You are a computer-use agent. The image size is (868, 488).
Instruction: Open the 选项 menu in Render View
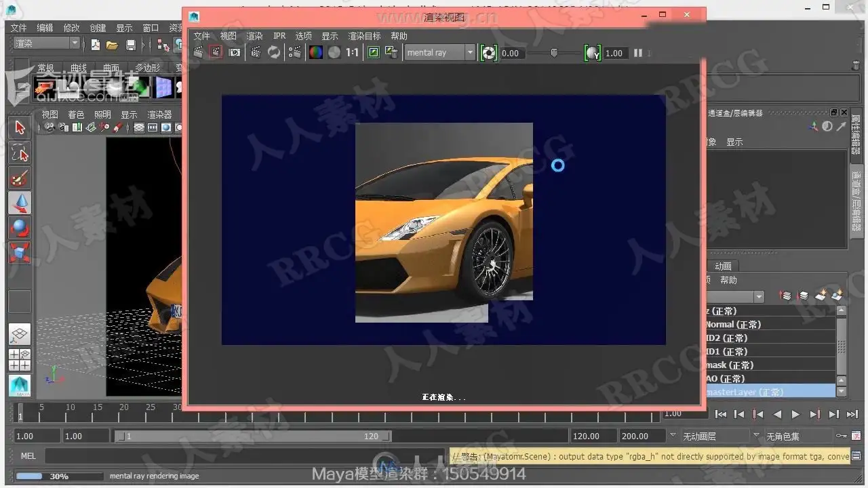tap(303, 36)
